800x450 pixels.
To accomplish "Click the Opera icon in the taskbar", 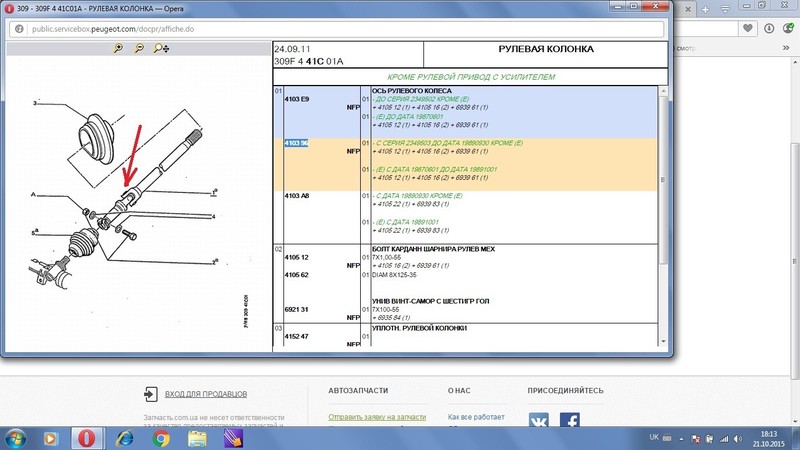I will tap(87, 438).
